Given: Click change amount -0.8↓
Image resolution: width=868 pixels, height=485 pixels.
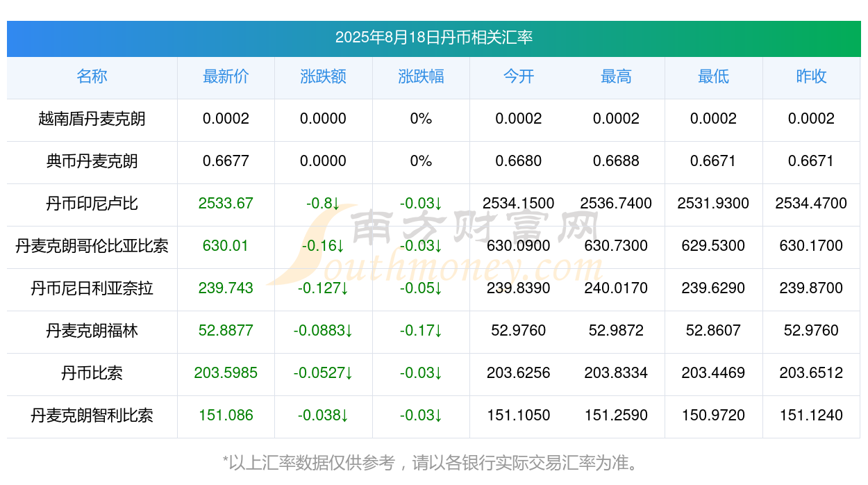Looking at the screenshot, I should [323, 204].
